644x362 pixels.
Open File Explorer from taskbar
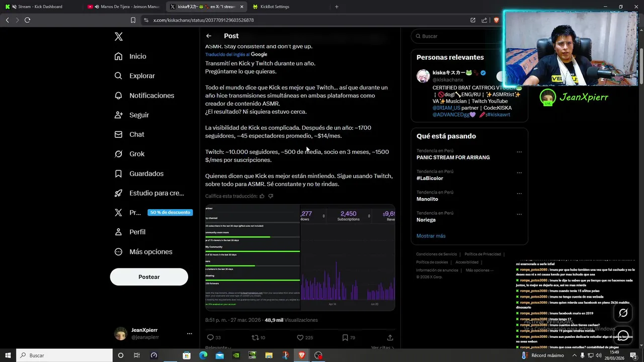[x=269, y=355]
